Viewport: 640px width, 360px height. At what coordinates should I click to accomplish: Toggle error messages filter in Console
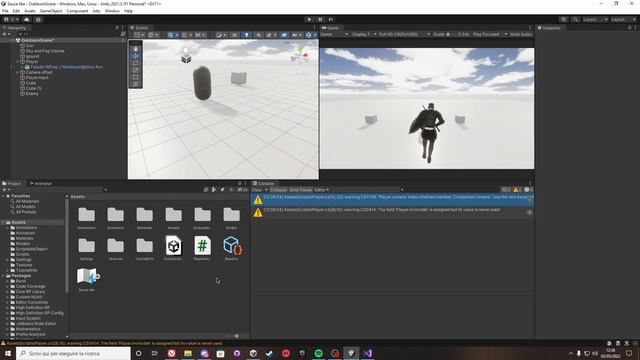pyautogui.click(x=528, y=190)
